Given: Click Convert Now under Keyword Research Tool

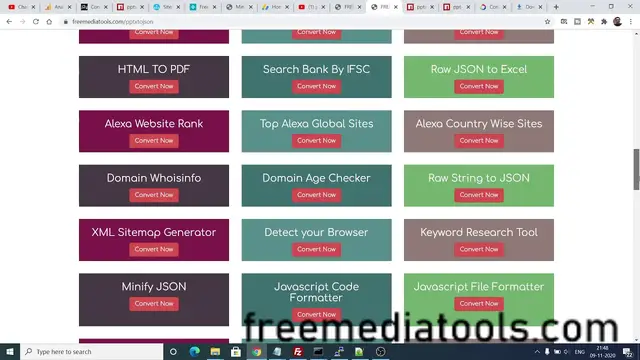Looking at the screenshot, I should 479,249.
